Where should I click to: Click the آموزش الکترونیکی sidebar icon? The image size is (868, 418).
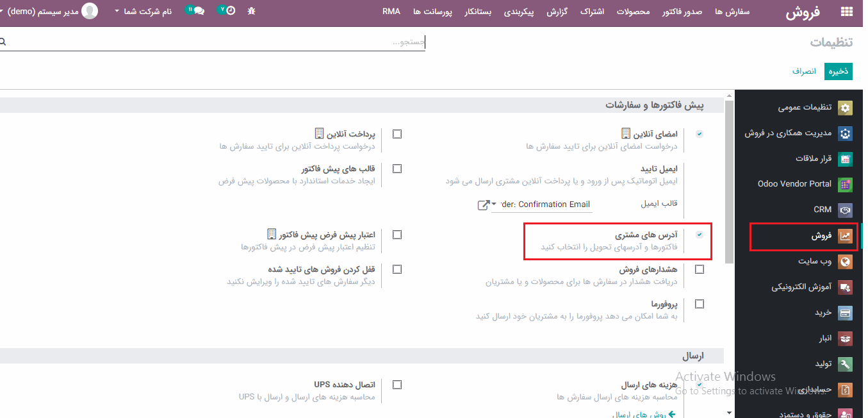click(x=846, y=287)
